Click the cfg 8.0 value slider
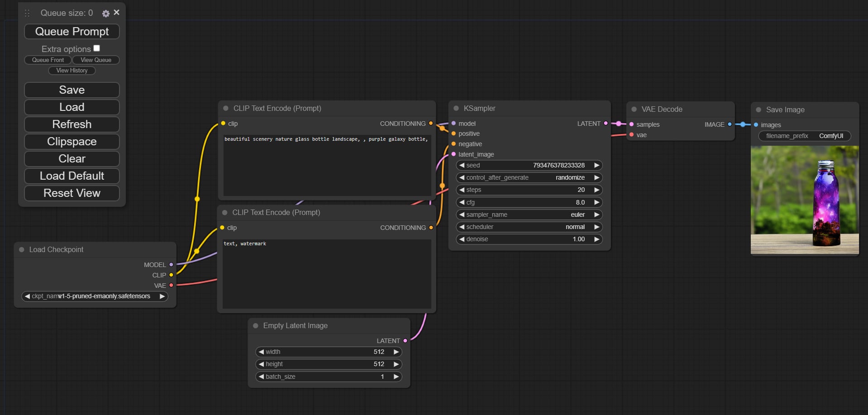The image size is (868, 415). click(x=529, y=202)
